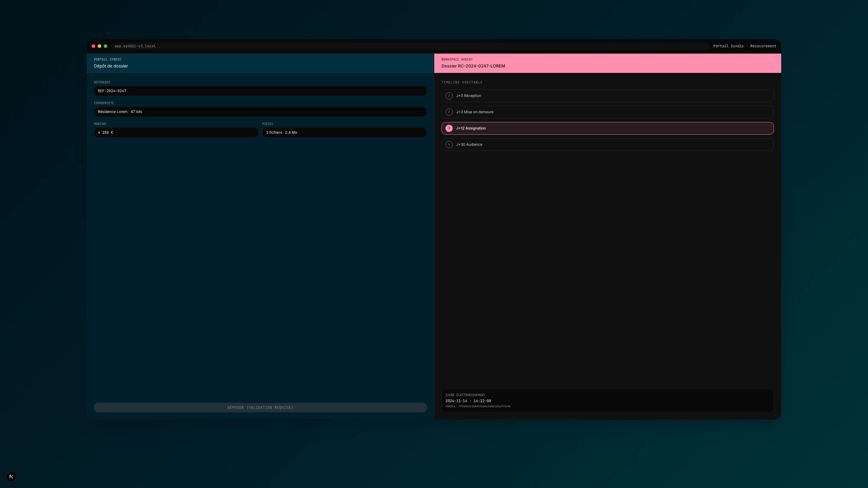The image size is (868, 488).
Task: Click the Signé électroniquement label
Action: click(465, 395)
